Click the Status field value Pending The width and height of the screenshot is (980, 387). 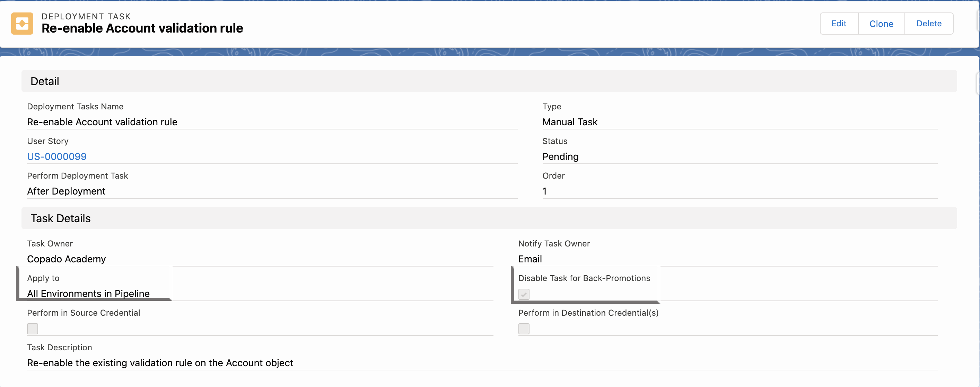point(560,156)
